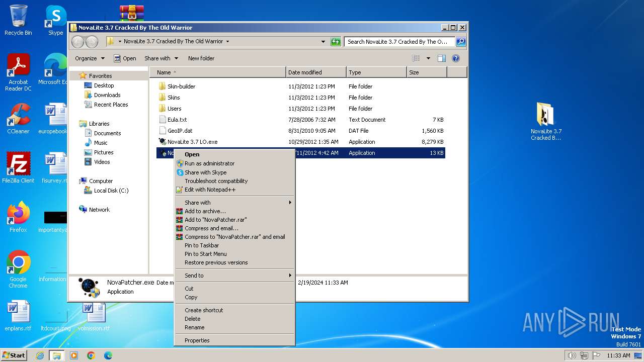Image resolution: width=644 pixels, height=362 pixels.
Task: Choose Run as administrator
Action: pos(234,163)
